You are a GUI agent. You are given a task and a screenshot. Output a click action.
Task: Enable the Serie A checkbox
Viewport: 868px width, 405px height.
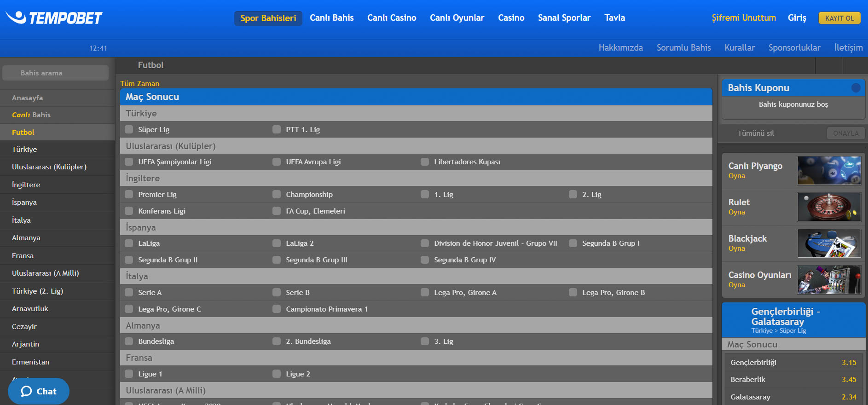point(129,292)
